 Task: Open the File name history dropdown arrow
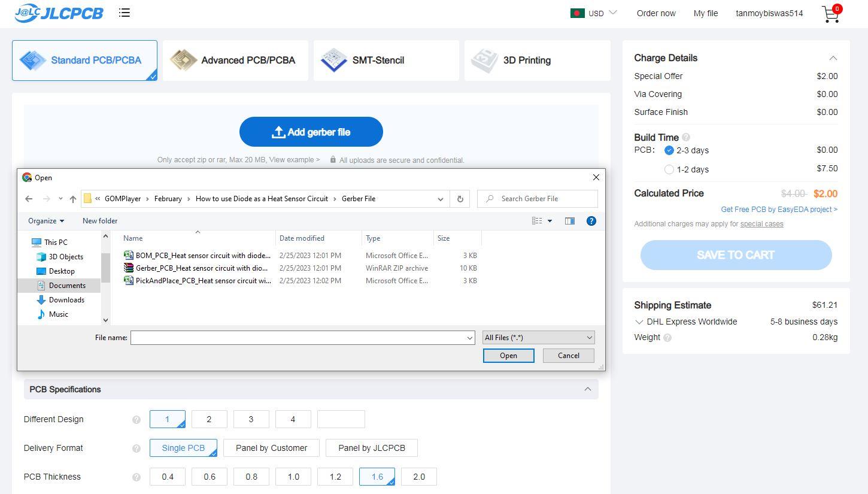pyautogui.click(x=470, y=338)
